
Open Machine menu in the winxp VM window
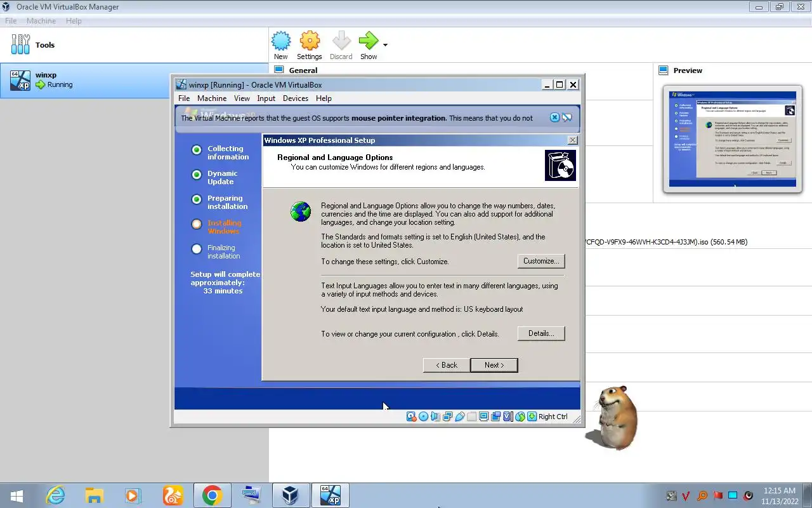coord(212,98)
